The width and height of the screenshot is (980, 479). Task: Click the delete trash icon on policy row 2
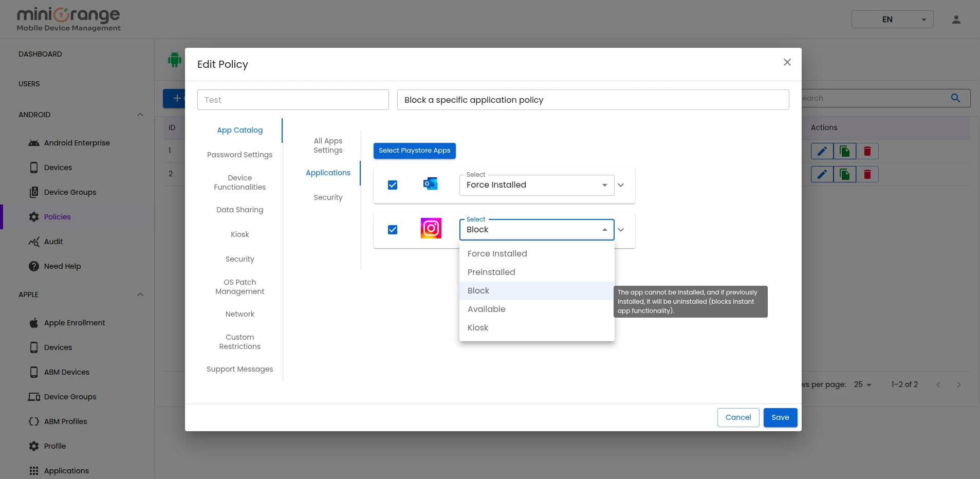[867, 174]
